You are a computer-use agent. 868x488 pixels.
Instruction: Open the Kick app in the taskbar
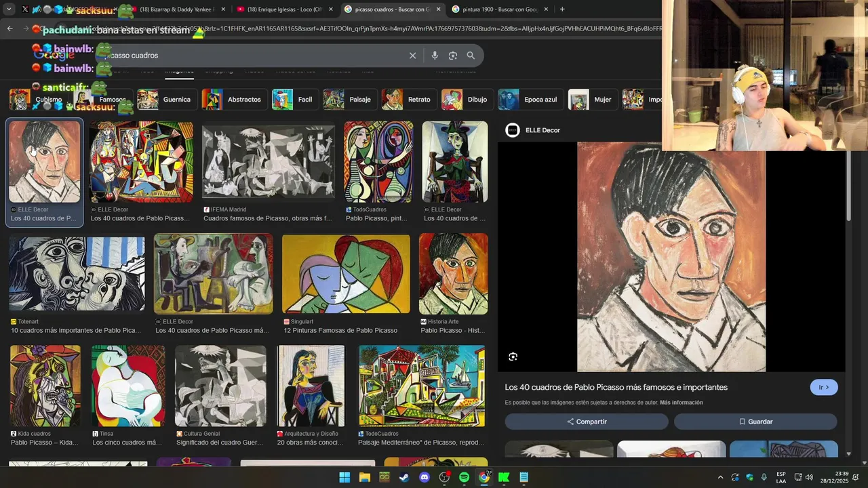(x=504, y=477)
